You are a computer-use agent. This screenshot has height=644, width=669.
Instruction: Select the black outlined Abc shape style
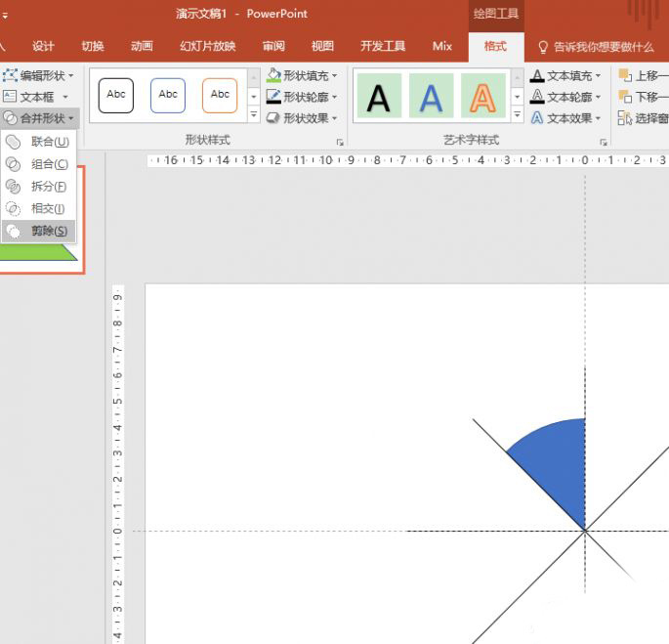(116, 95)
